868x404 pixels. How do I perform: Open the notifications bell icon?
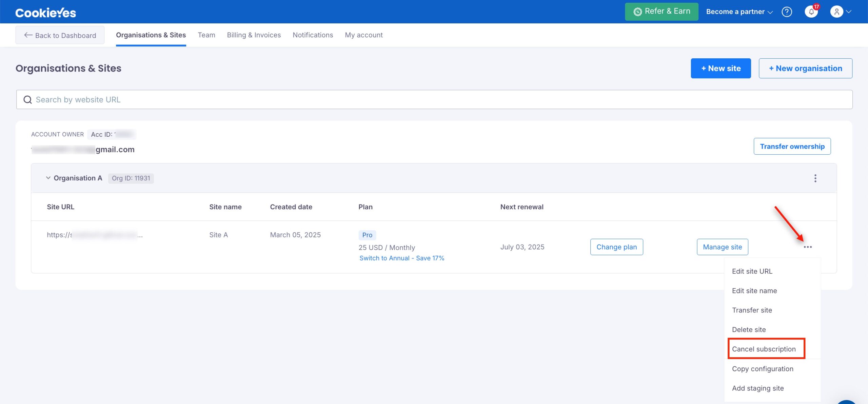pos(811,12)
